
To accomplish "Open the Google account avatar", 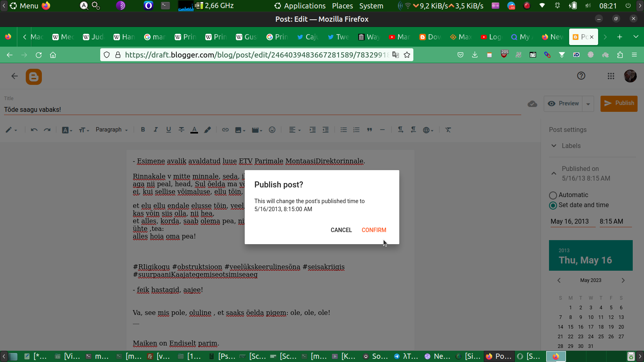I will tap(630, 76).
